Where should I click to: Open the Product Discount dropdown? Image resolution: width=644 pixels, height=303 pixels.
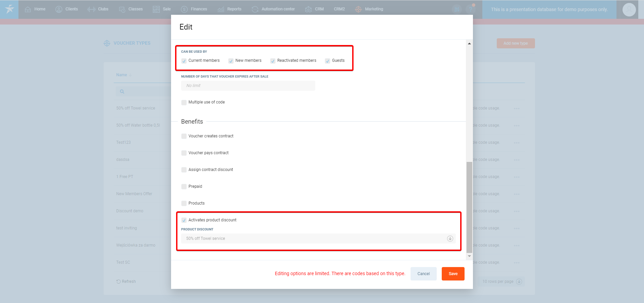[x=450, y=239]
